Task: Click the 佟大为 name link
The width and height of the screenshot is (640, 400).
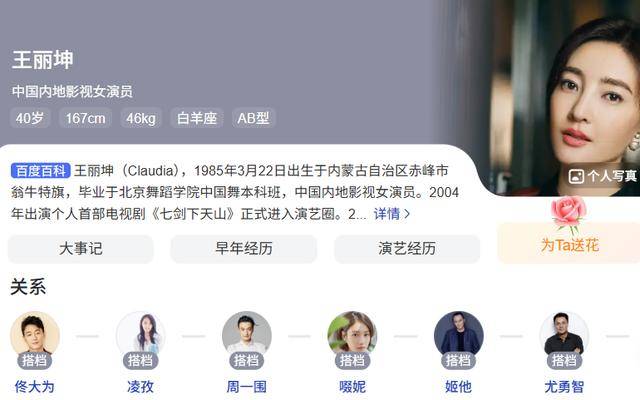Action: 35,386
